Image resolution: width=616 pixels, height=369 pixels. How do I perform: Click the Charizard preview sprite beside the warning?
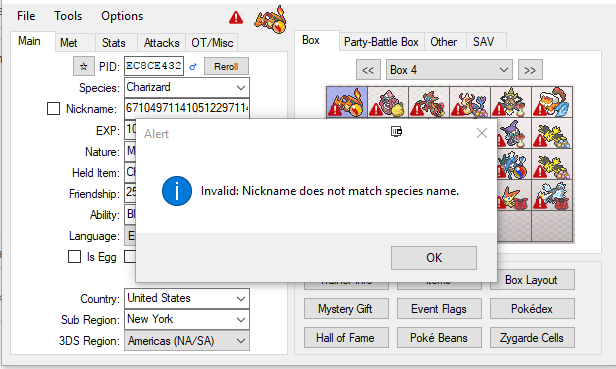pos(270,20)
